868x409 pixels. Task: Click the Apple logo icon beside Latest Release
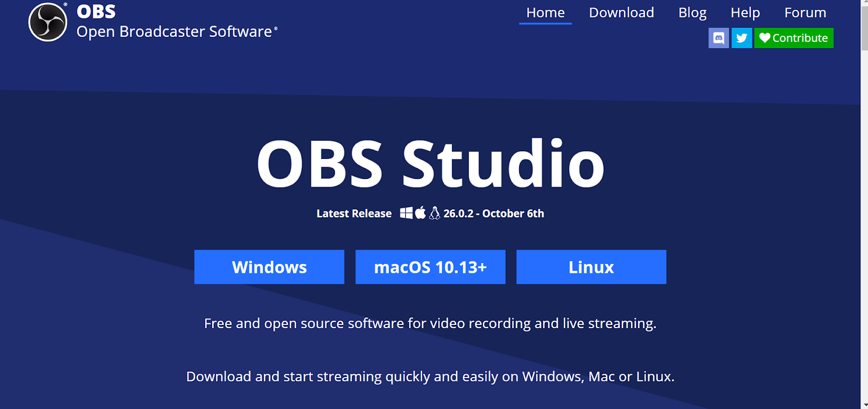(x=420, y=213)
